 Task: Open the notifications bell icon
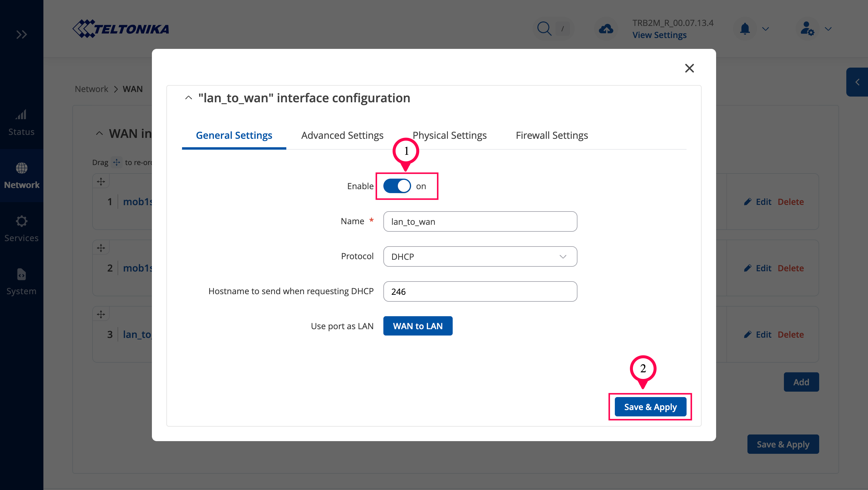coord(745,29)
